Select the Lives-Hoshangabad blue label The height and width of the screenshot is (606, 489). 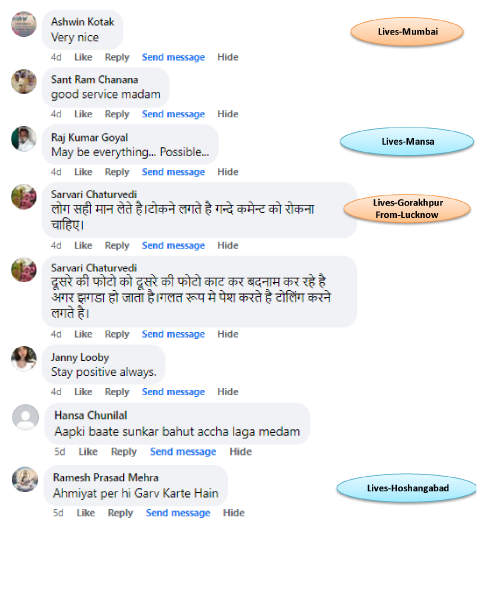point(407,488)
